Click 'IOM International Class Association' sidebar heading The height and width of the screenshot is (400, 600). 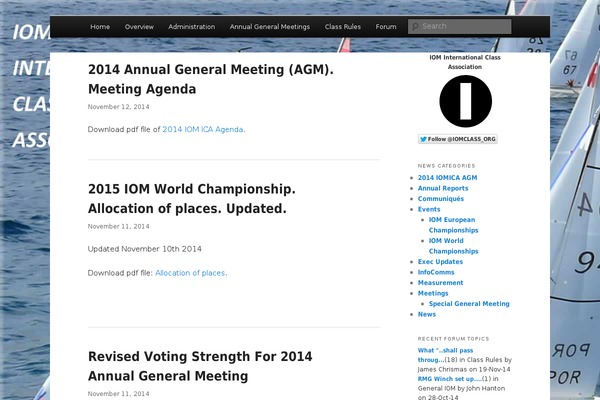click(x=465, y=62)
